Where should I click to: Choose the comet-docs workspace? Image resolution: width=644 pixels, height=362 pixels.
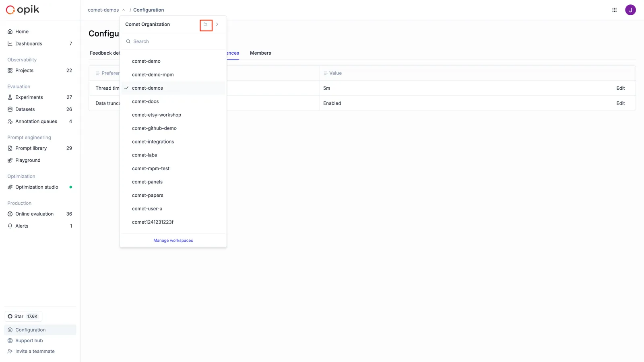point(173,101)
